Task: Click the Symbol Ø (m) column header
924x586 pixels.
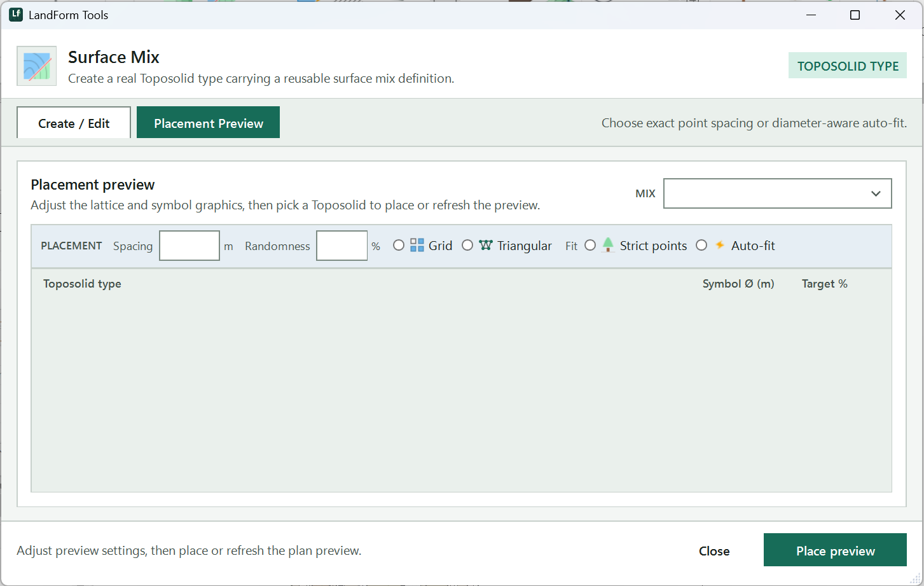Action: [x=738, y=284]
